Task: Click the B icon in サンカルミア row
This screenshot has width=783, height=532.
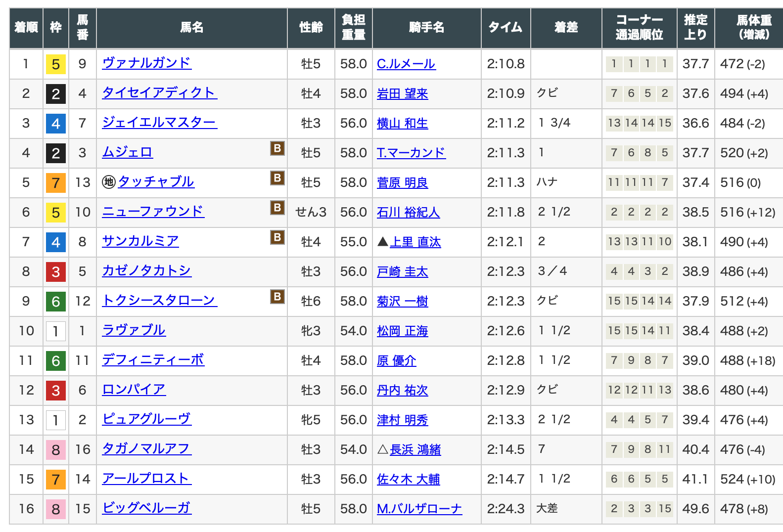Action: click(x=277, y=237)
